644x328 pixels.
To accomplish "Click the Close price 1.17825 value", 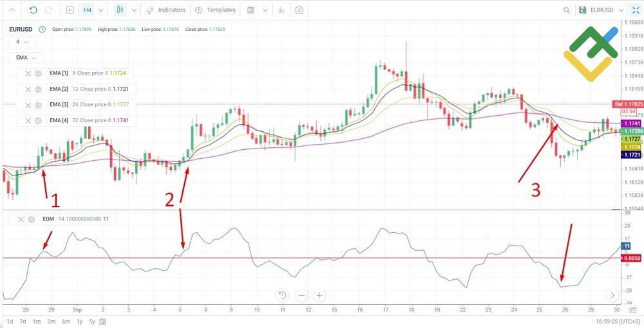I will [x=216, y=30].
